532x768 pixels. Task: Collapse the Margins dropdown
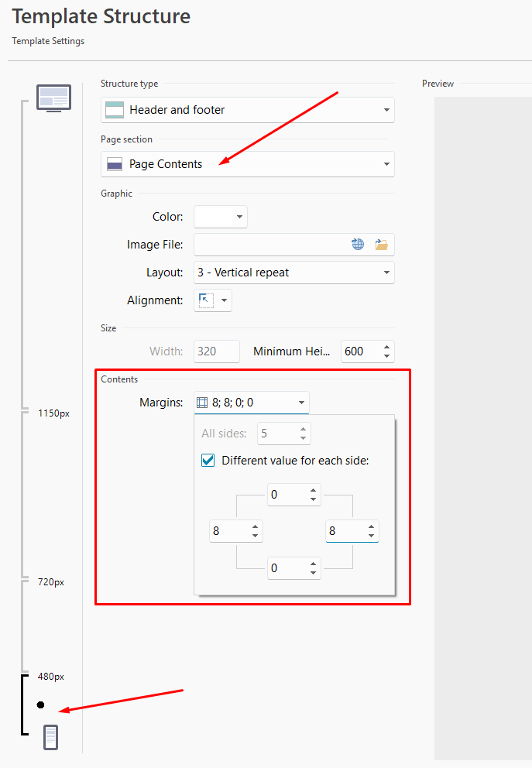(x=301, y=403)
